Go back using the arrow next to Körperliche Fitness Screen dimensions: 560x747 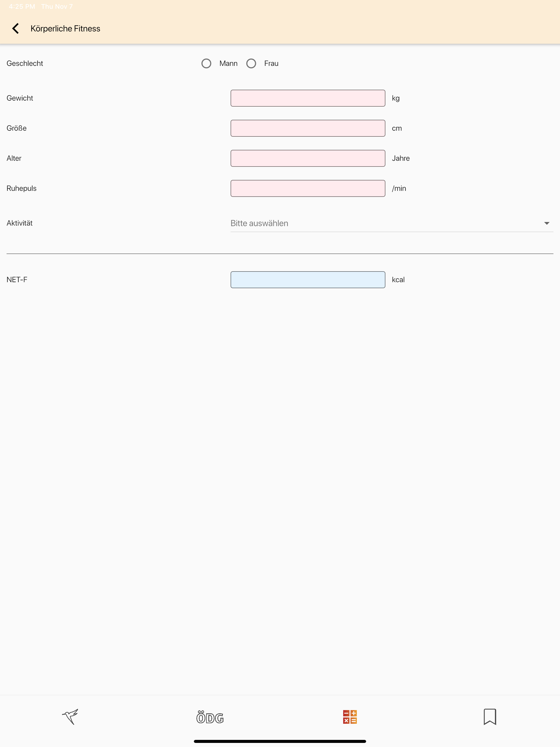click(x=16, y=28)
